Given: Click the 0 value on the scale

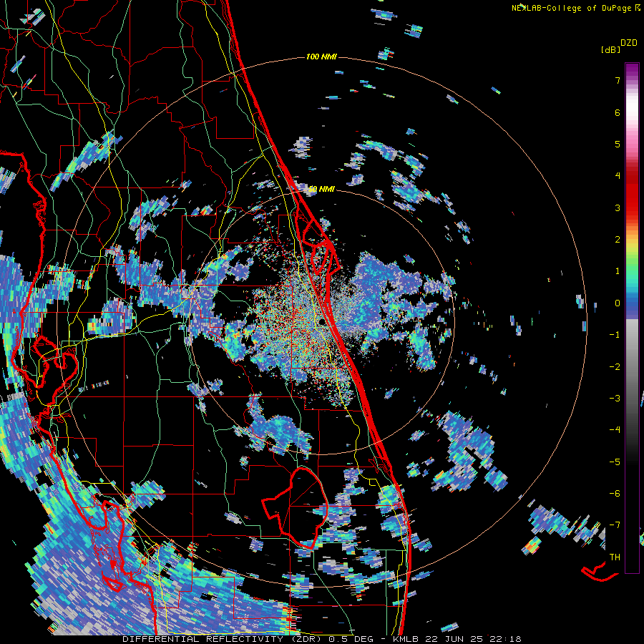Looking at the screenshot, I should point(618,303).
